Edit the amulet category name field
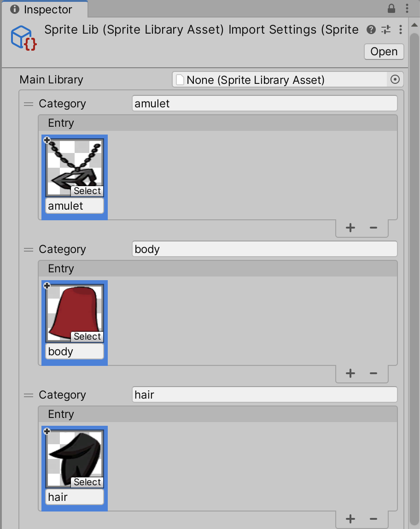 (x=264, y=104)
